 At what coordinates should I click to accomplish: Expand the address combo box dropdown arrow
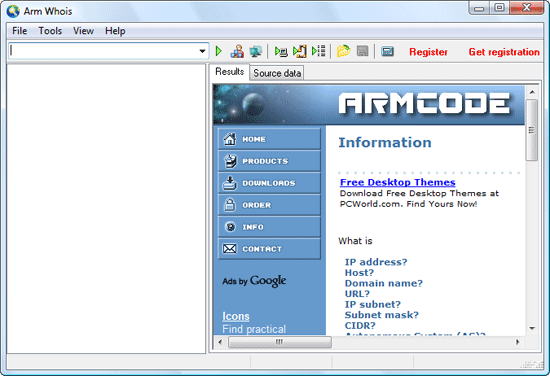tap(202, 51)
